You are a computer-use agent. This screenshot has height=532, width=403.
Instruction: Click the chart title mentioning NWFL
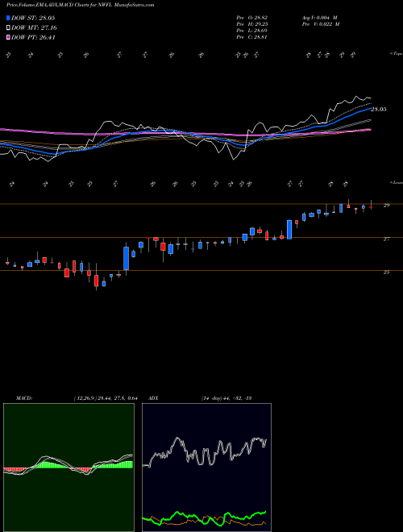pos(81,5)
